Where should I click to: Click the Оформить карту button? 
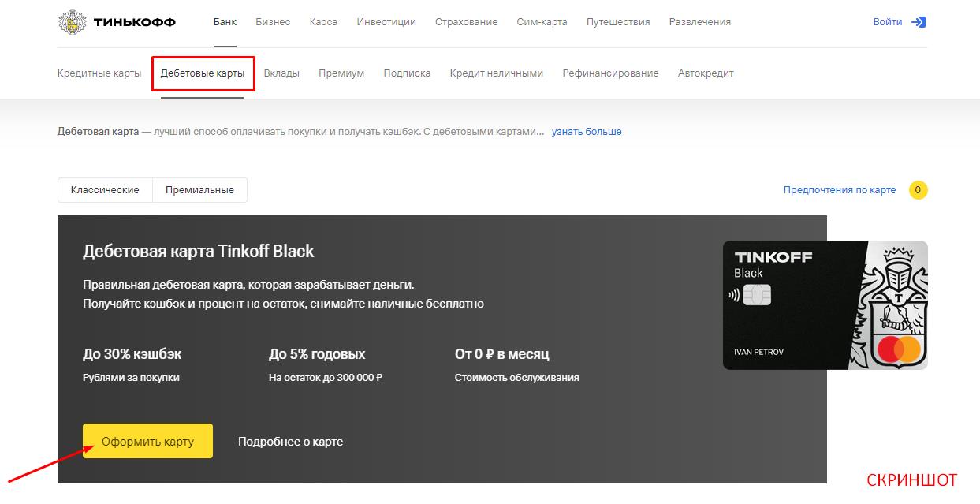click(x=147, y=441)
